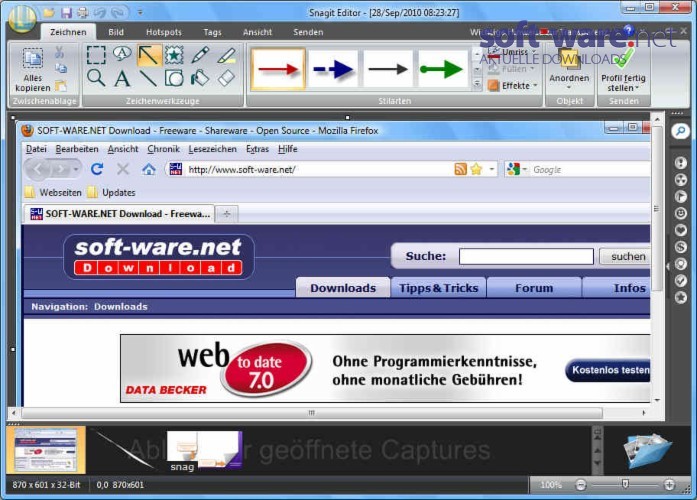The width and height of the screenshot is (697, 500).
Task: Click the Print quick access icon
Action: pyautogui.click(x=83, y=12)
